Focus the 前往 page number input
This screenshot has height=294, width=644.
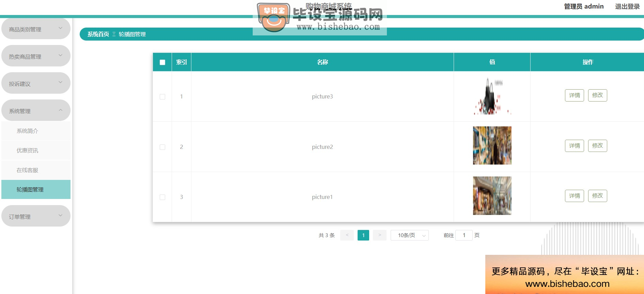464,235
